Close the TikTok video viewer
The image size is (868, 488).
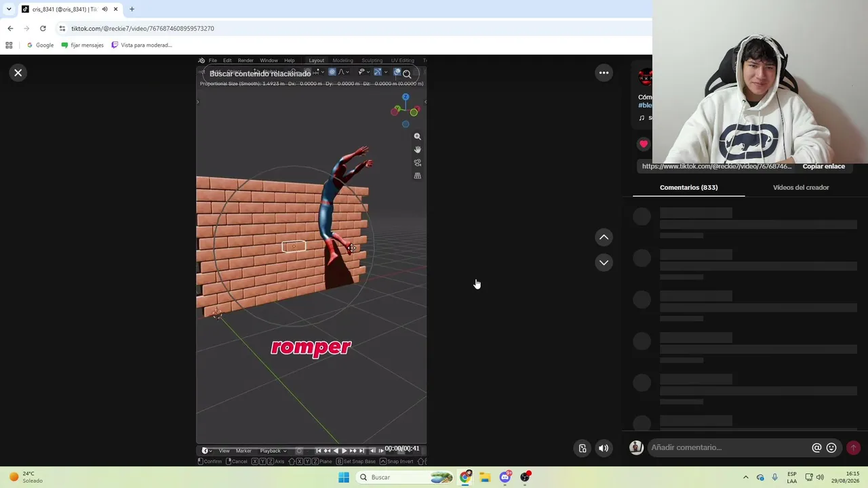18,73
